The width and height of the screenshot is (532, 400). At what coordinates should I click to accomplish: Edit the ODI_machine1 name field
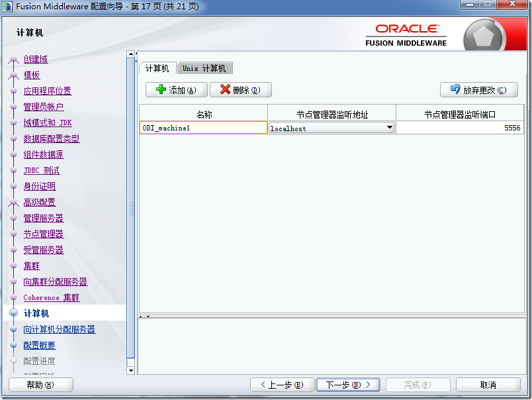(203, 128)
